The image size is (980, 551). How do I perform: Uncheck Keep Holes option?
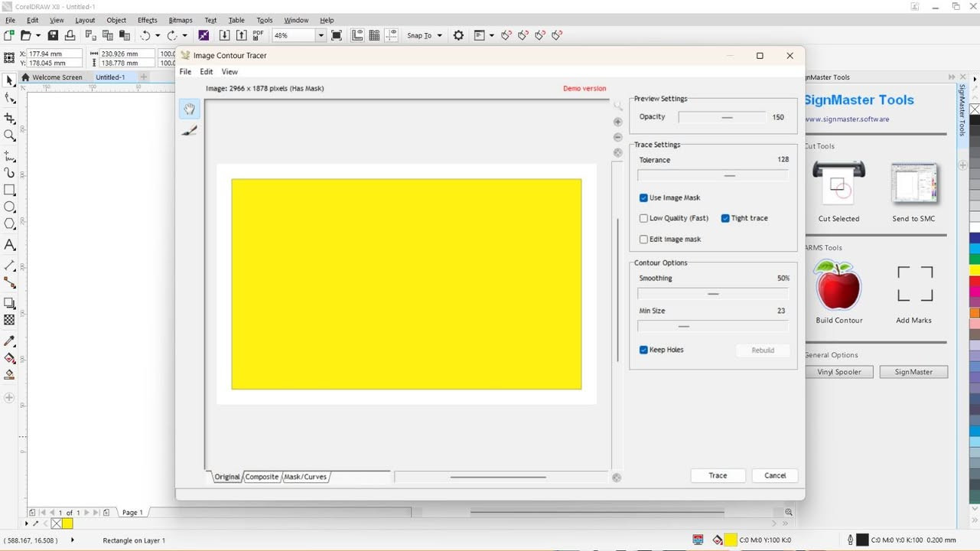point(643,350)
